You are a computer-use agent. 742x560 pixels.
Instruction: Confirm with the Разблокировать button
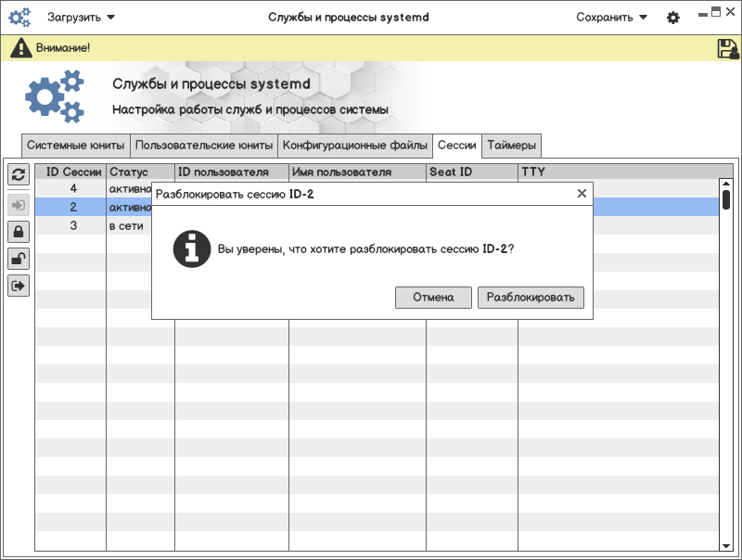click(x=531, y=298)
